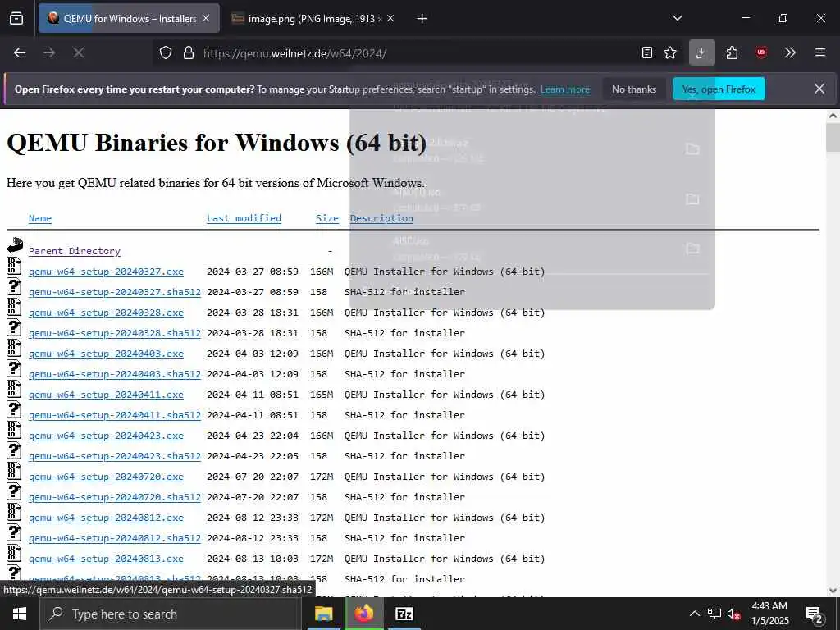840x630 pixels.
Task: Sort listing by Name
Action: pos(40,218)
